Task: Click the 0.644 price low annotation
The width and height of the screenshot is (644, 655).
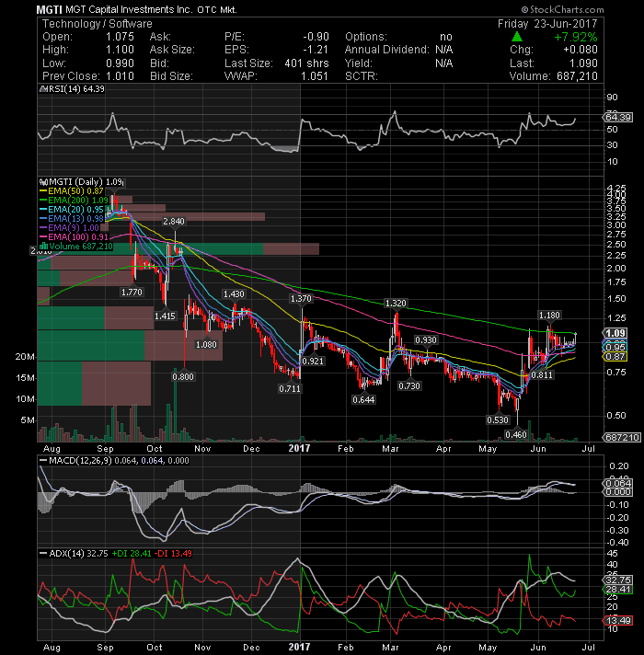Action: 363,400
